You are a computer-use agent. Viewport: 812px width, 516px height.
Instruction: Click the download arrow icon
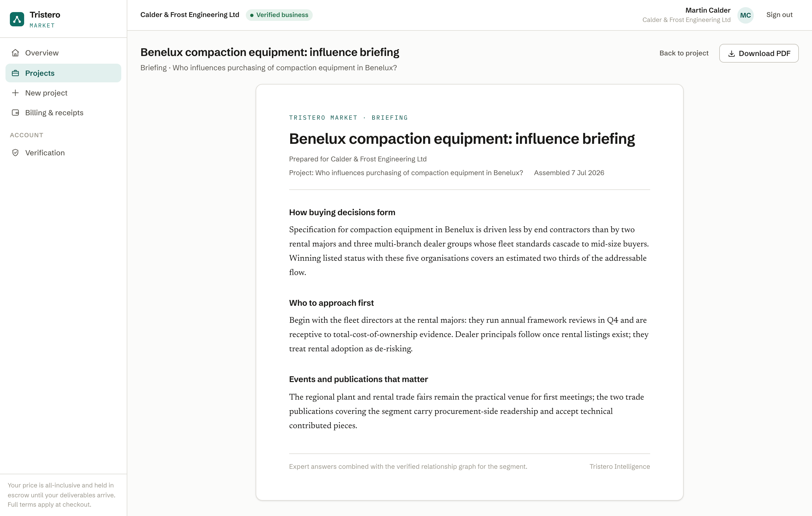731,54
